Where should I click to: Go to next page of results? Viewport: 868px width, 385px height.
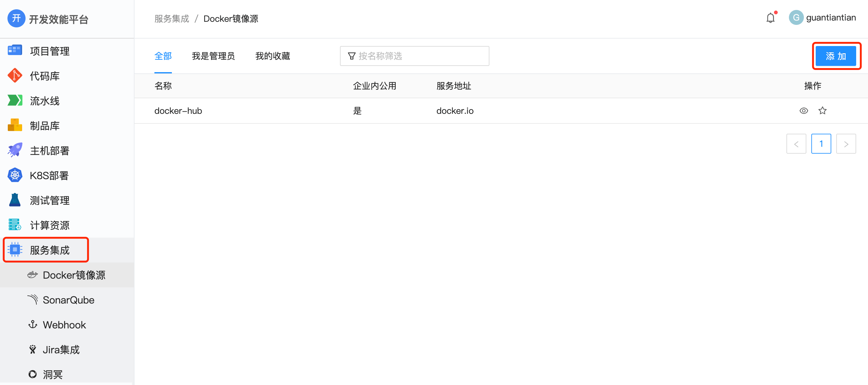coord(846,144)
